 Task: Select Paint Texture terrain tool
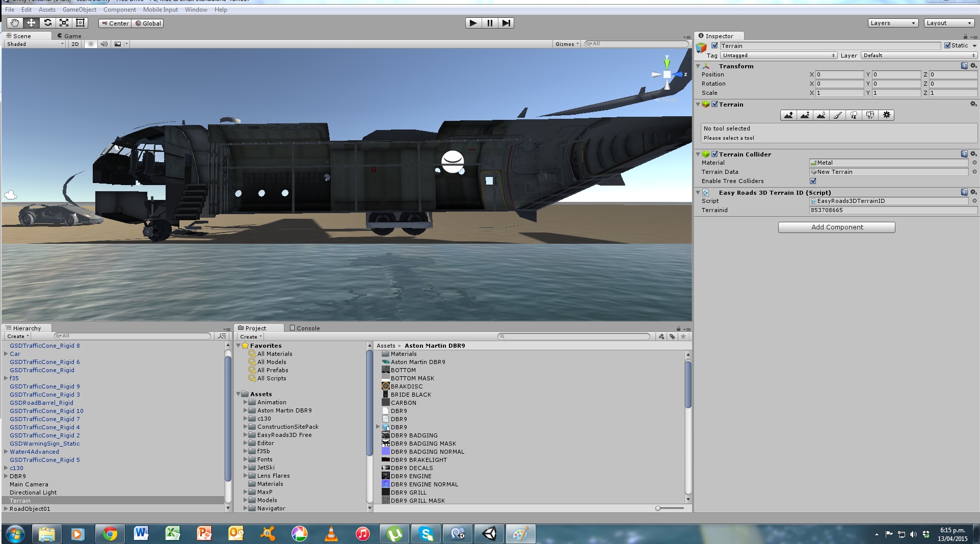(837, 115)
